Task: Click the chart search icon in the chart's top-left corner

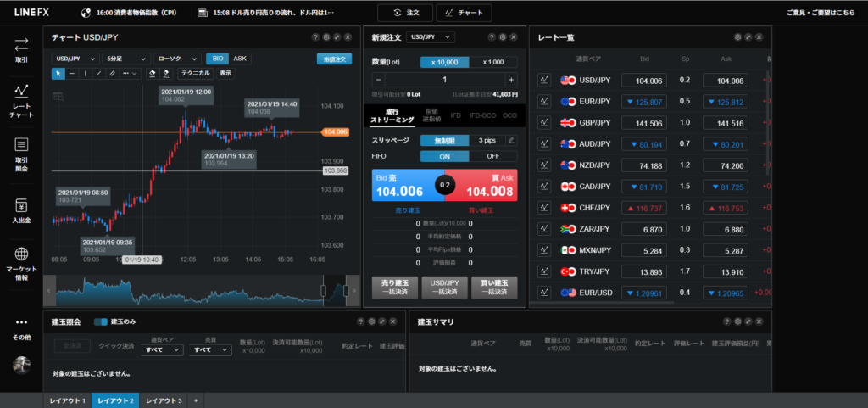Action: pyautogui.click(x=58, y=97)
